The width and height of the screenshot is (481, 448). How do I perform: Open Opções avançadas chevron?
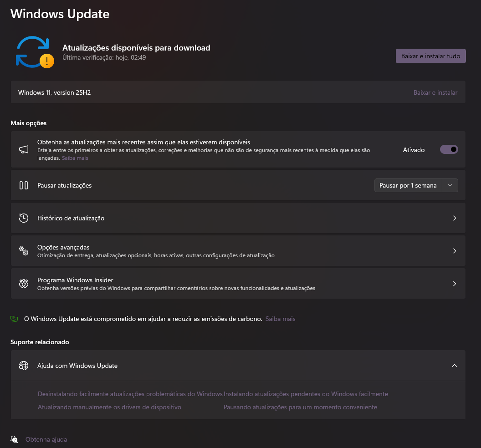(x=455, y=251)
